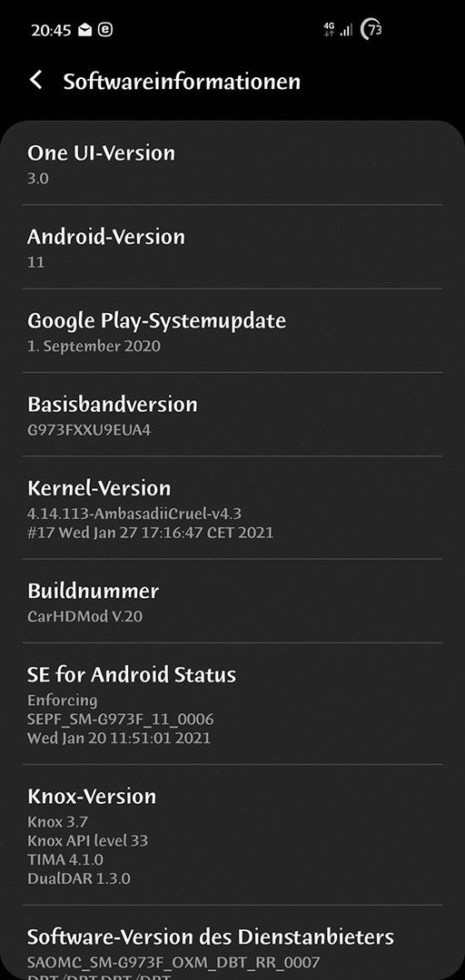Tap the Android-Version entry
This screenshot has height=980, width=465.
(232, 247)
